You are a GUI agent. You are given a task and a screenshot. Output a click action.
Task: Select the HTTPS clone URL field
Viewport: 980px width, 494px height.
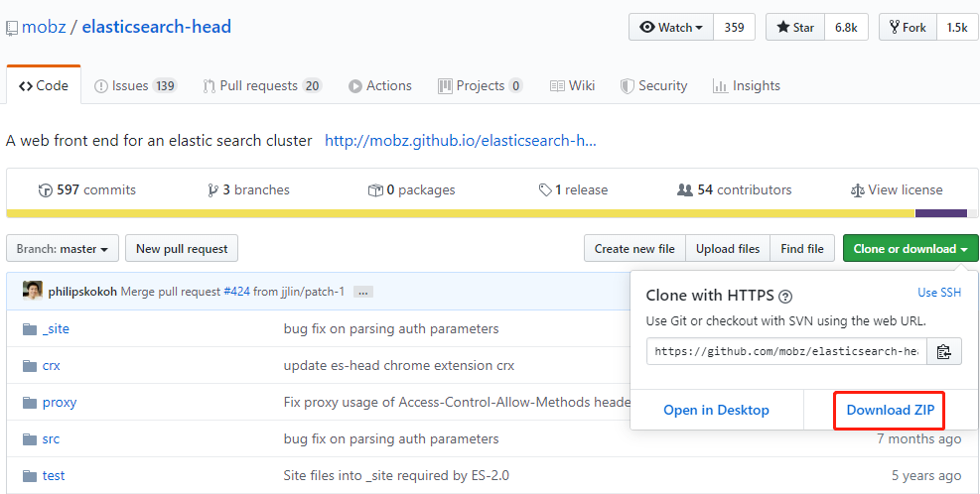coord(786,351)
